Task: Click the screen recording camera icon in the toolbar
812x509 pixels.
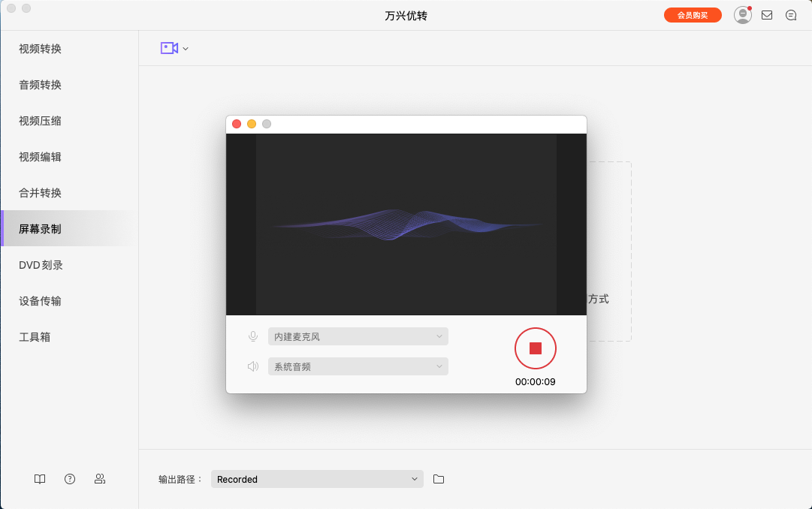Action: [x=168, y=47]
